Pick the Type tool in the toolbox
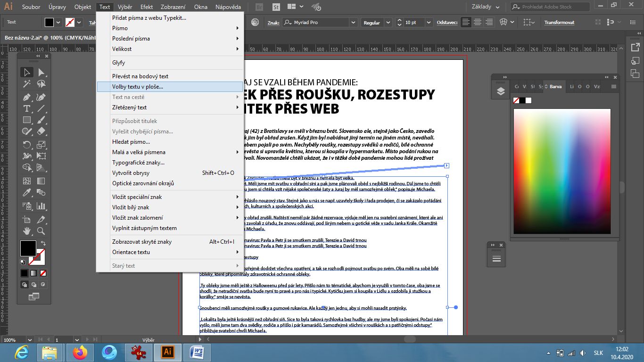 pyautogui.click(x=27, y=108)
